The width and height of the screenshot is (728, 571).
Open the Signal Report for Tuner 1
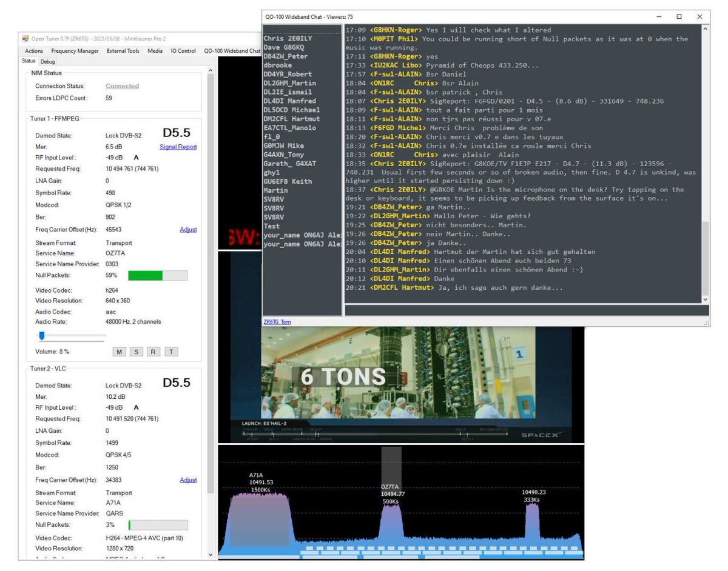click(x=180, y=146)
